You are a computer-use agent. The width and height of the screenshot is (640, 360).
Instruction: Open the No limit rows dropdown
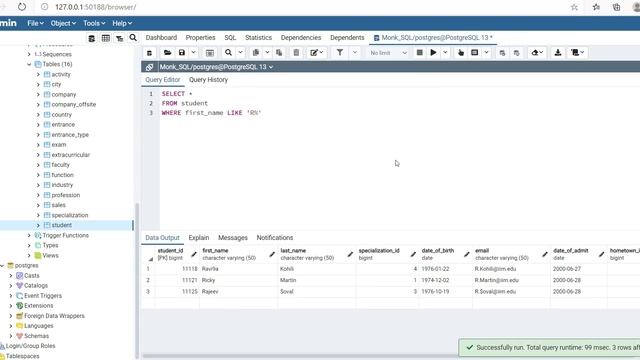(388, 53)
